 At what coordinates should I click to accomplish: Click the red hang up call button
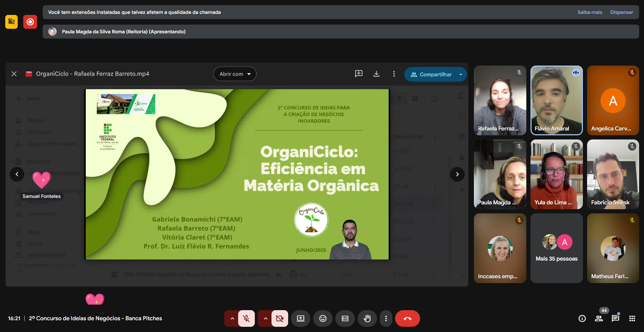coord(407,318)
